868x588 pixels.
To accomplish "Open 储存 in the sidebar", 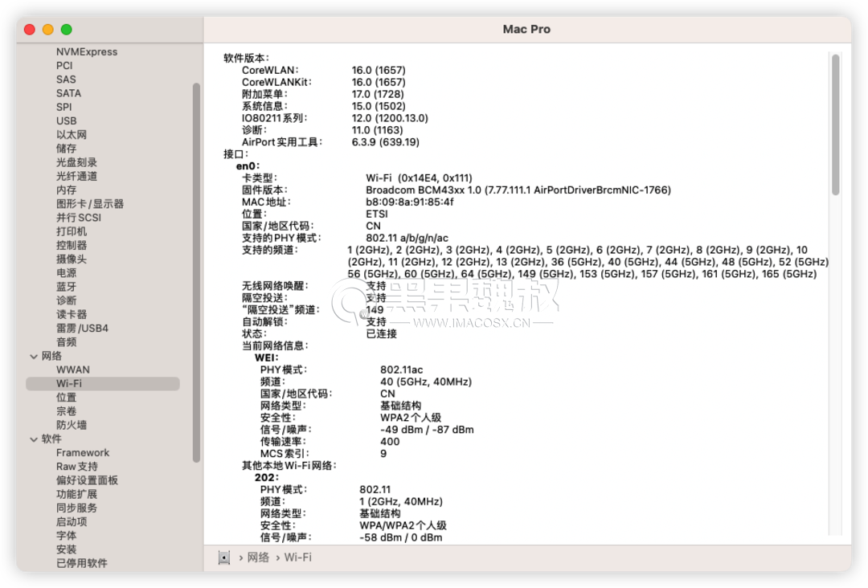I will 67,149.
